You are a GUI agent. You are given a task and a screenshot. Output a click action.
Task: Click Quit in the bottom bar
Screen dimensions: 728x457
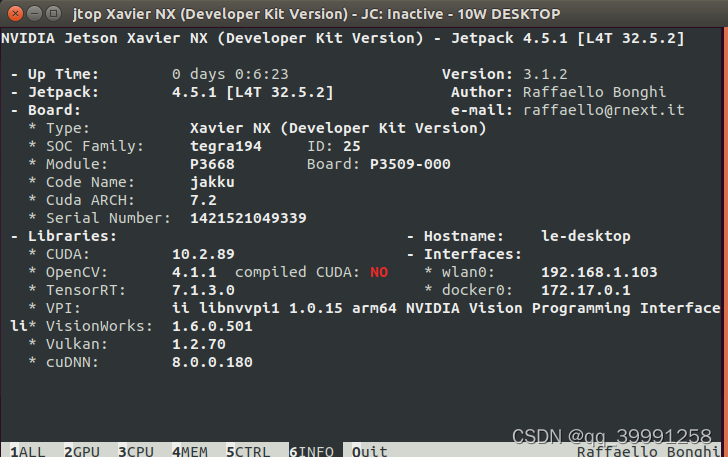coord(370,451)
